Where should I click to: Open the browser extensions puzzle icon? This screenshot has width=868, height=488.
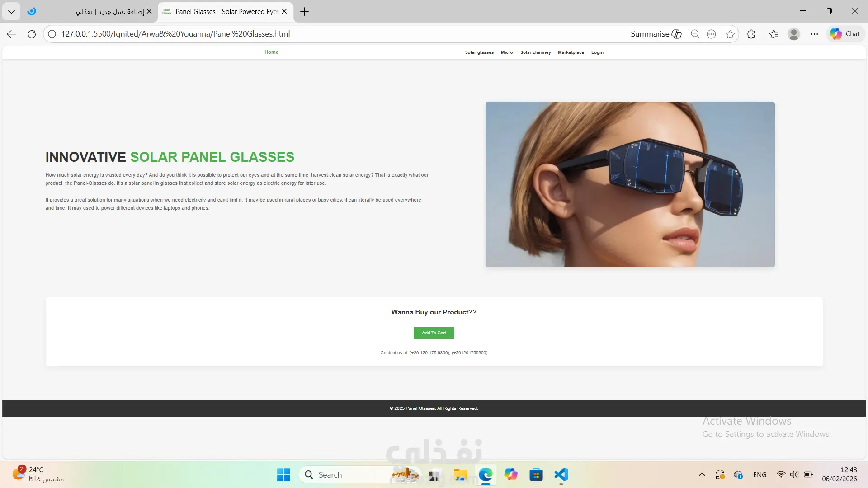tap(751, 34)
